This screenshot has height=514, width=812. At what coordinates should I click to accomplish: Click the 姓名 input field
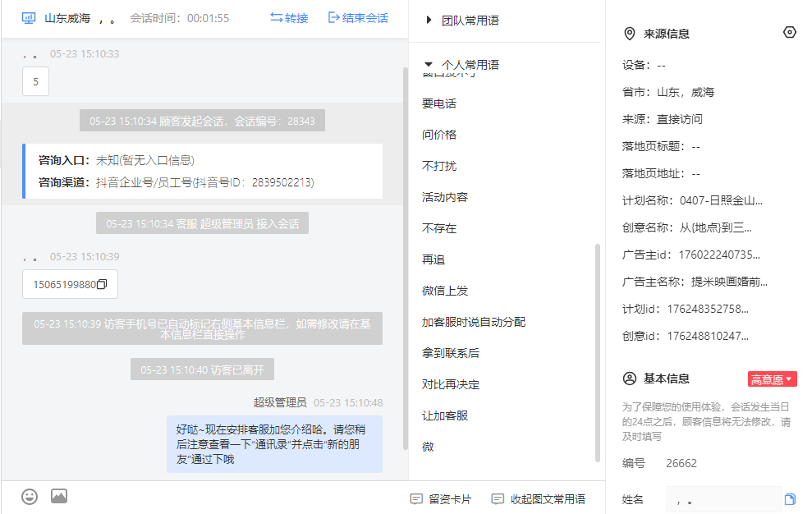click(x=723, y=499)
